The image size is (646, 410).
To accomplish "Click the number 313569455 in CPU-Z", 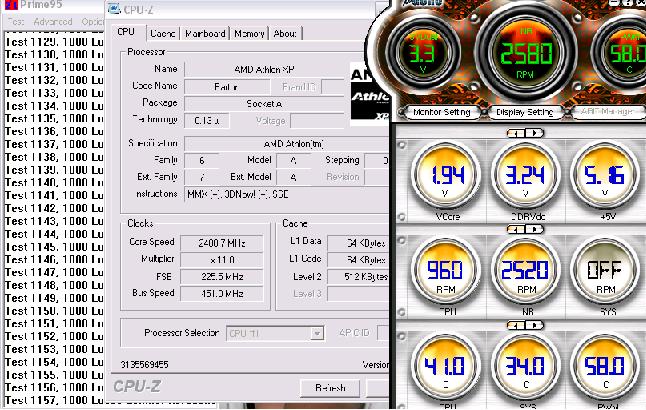I will pos(144,365).
